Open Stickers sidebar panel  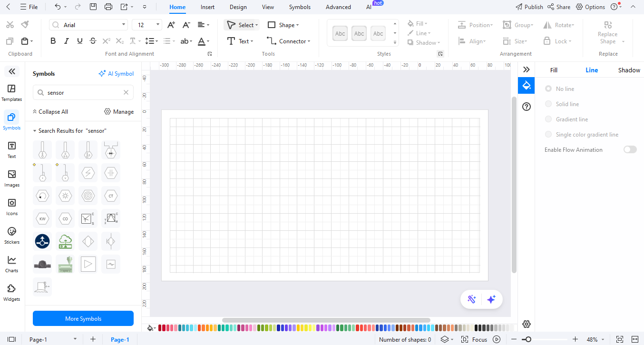coord(12,236)
